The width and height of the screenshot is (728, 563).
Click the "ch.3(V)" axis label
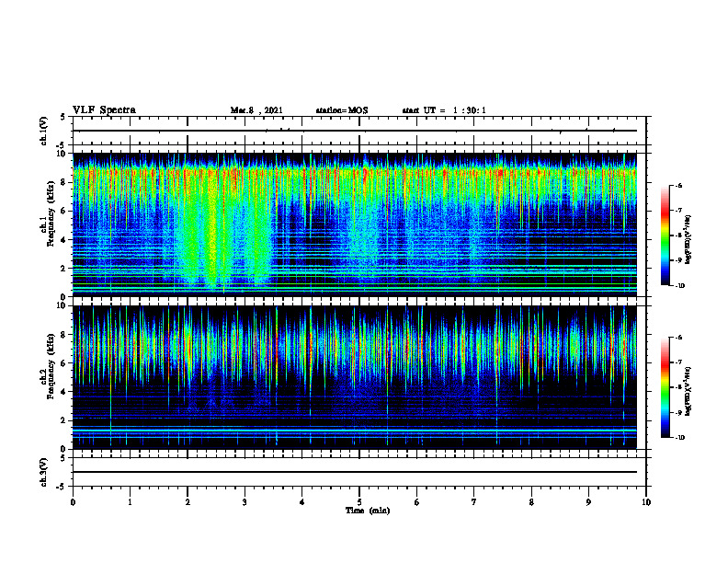point(44,472)
